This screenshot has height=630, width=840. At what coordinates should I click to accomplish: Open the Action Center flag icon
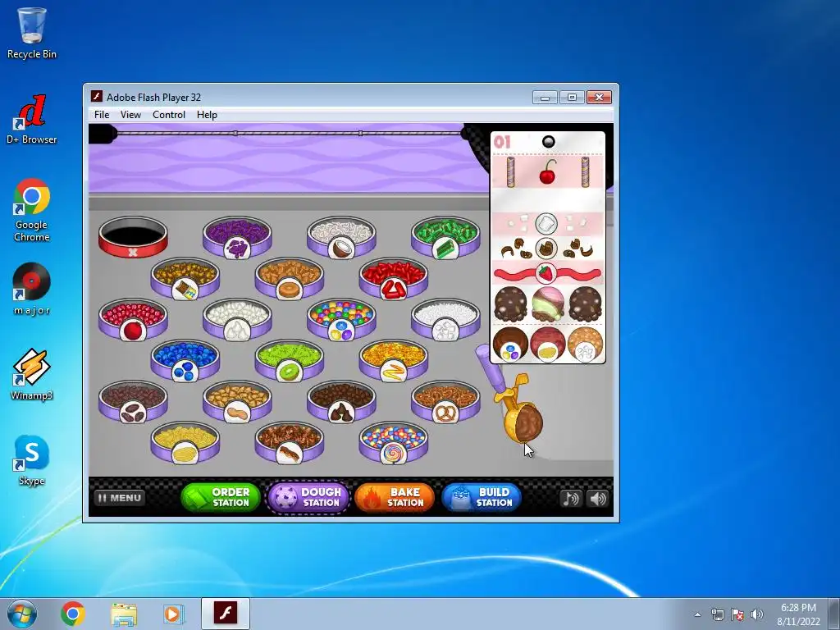coord(737,614)
